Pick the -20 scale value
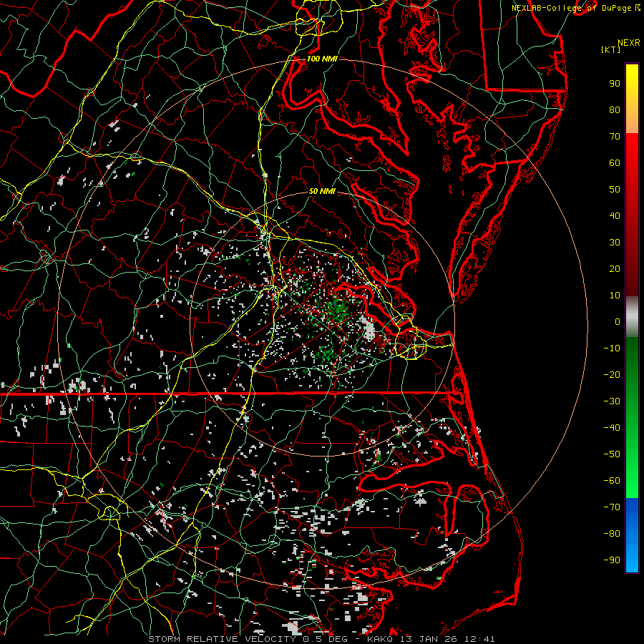The image size is (644, 644). click(x=612, y=375)
